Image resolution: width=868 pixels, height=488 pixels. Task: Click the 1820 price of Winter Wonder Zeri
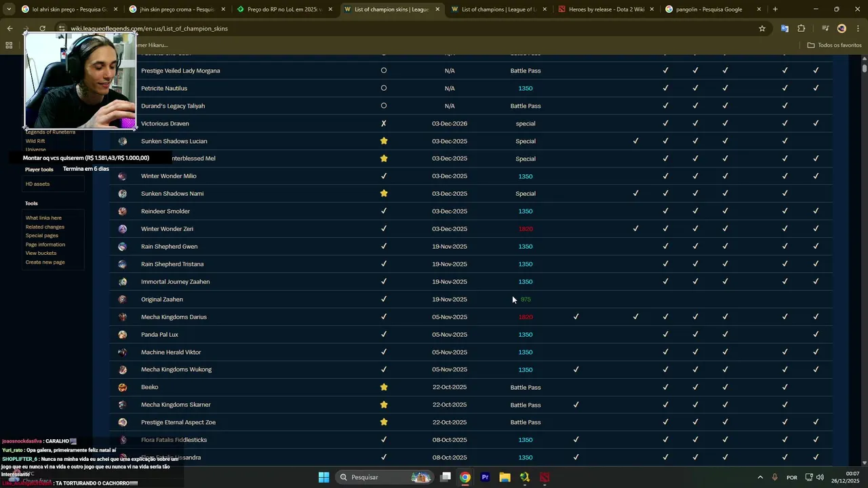(526, 229)
